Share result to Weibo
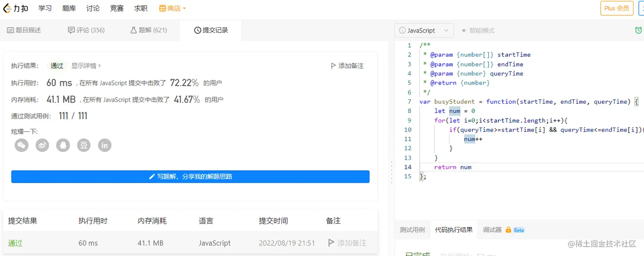Image resolution: width=644 pixels, height=256 pixels. pos(43,145)
